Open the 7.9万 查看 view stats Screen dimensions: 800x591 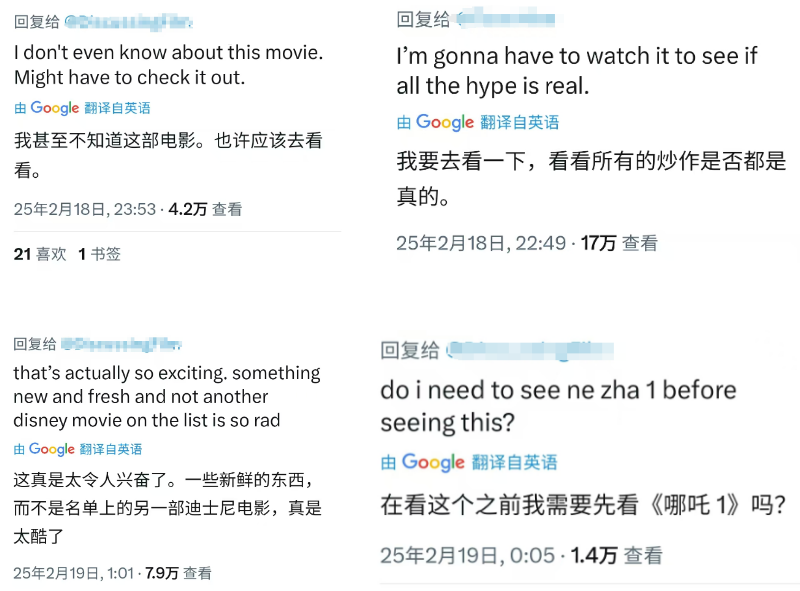(x=179, y=573)
